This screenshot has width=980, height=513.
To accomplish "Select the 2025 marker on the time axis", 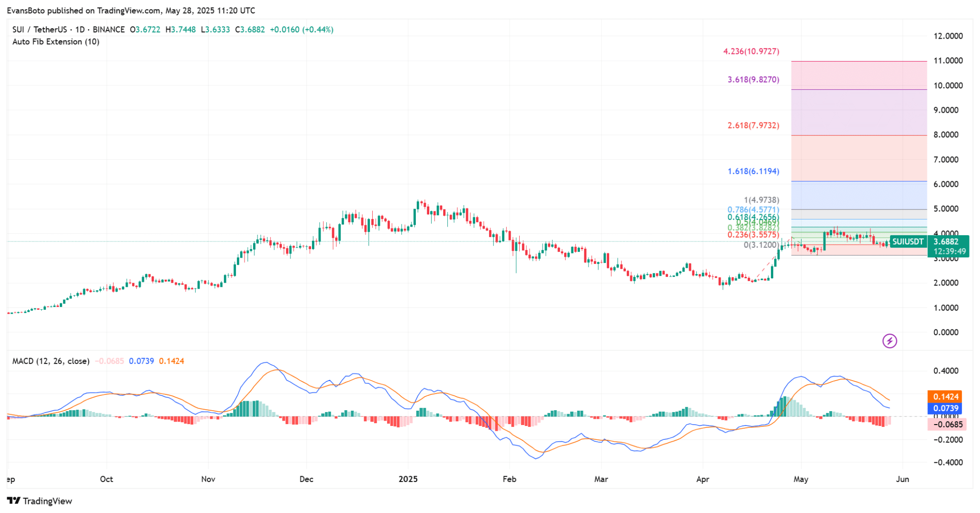I will (x=408, y=479).
